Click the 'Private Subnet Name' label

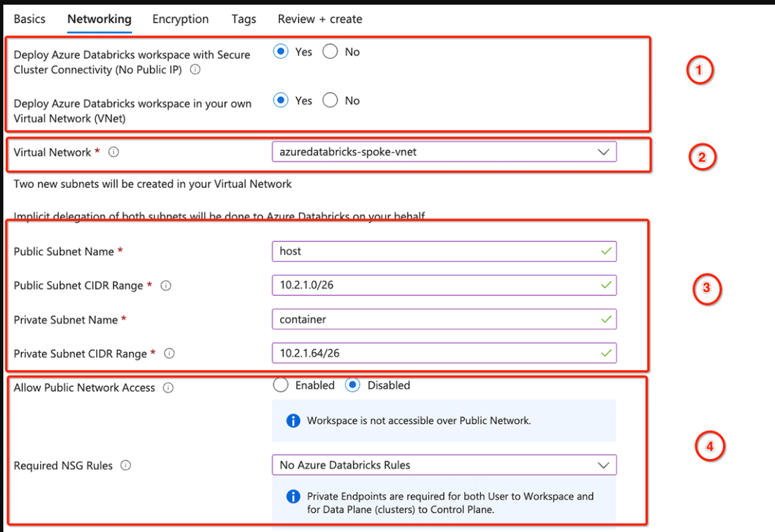[66, 320]
